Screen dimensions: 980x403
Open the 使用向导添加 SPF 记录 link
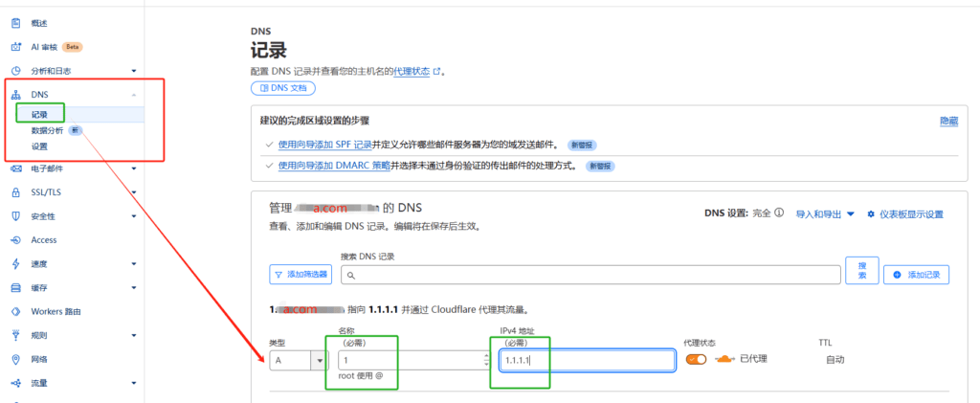coord(325,145)
